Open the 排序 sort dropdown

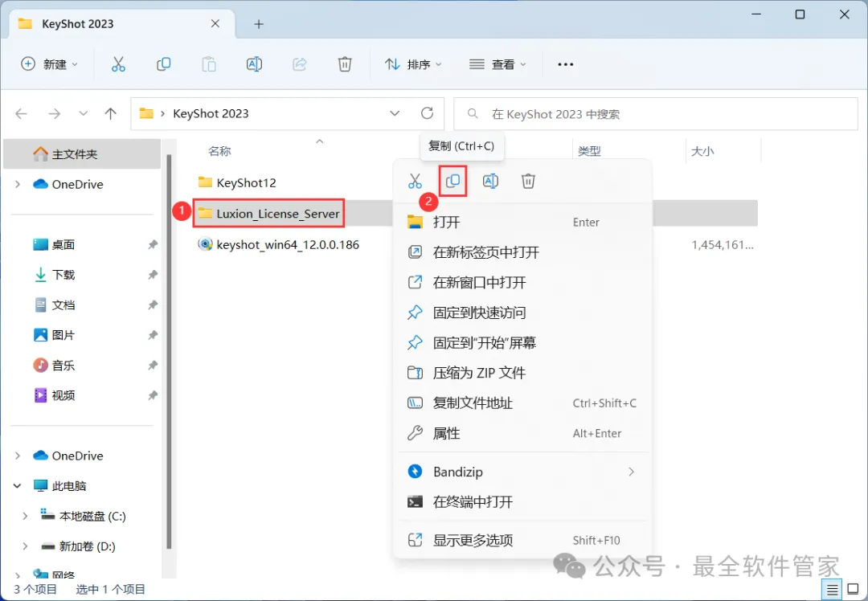(x=413, y=64)
